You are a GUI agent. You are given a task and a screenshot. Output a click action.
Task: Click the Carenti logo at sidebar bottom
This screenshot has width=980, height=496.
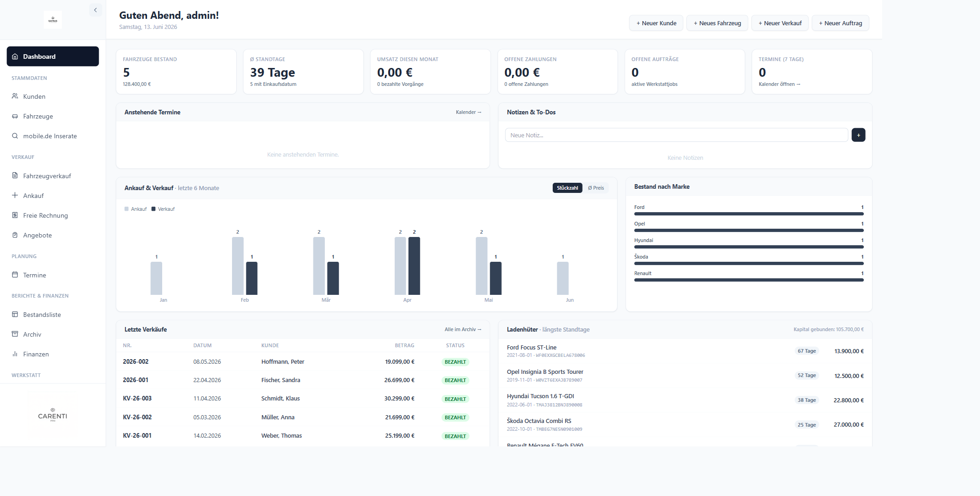pos(53,415)
